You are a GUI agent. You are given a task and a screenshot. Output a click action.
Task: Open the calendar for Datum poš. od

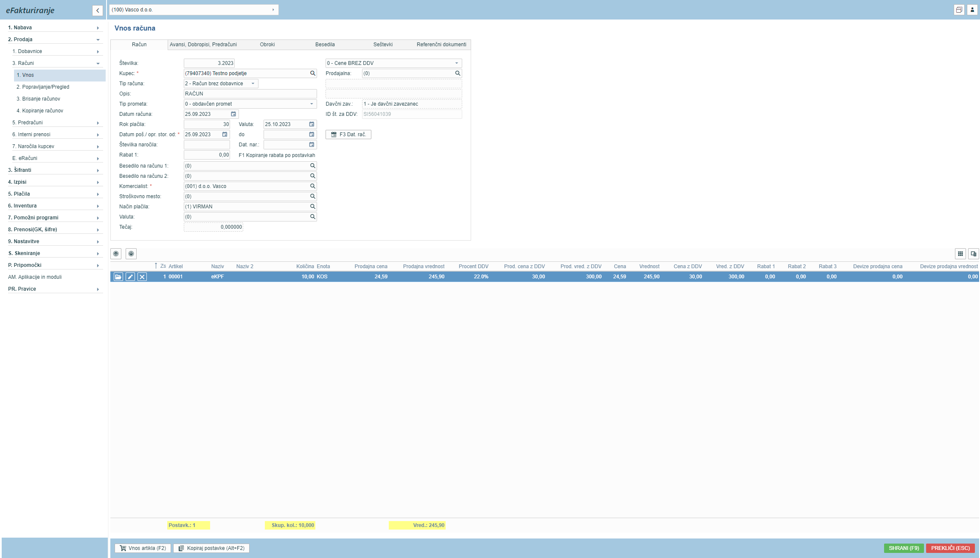click(x=225, y=135)
